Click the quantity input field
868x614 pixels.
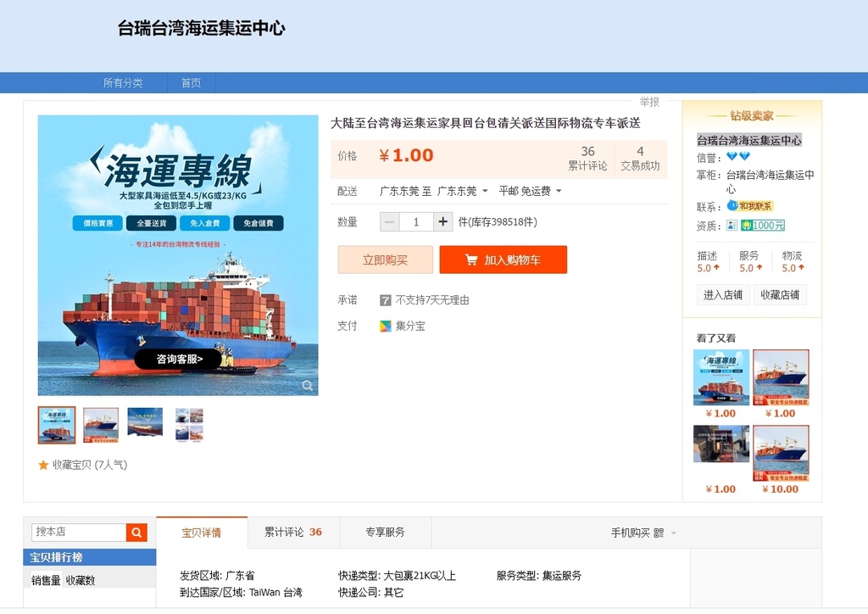pos(415,222)
